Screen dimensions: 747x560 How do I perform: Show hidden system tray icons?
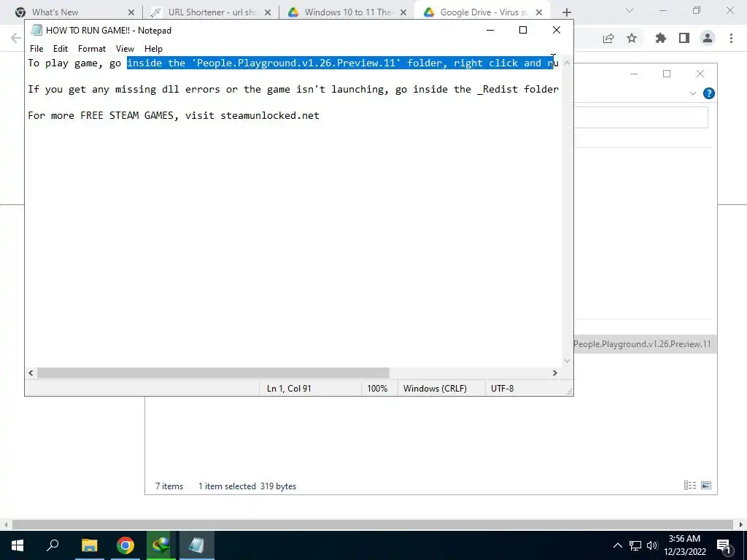coord(617,545)
